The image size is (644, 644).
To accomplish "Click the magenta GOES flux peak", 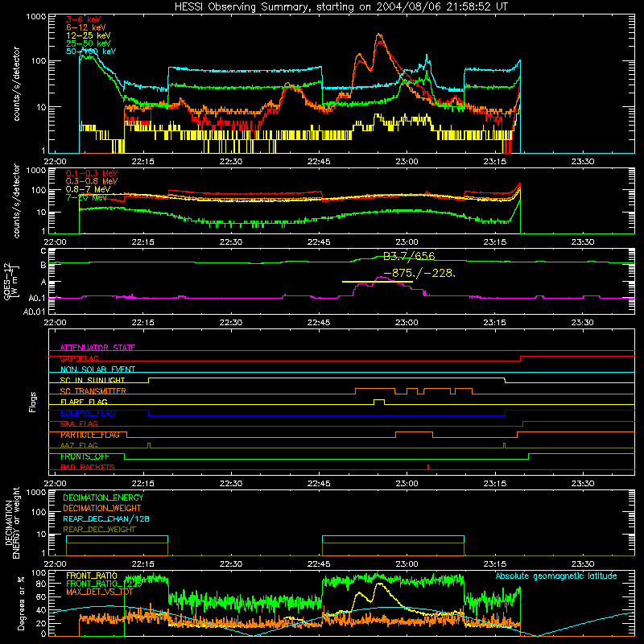I will [x=381, y=278].
